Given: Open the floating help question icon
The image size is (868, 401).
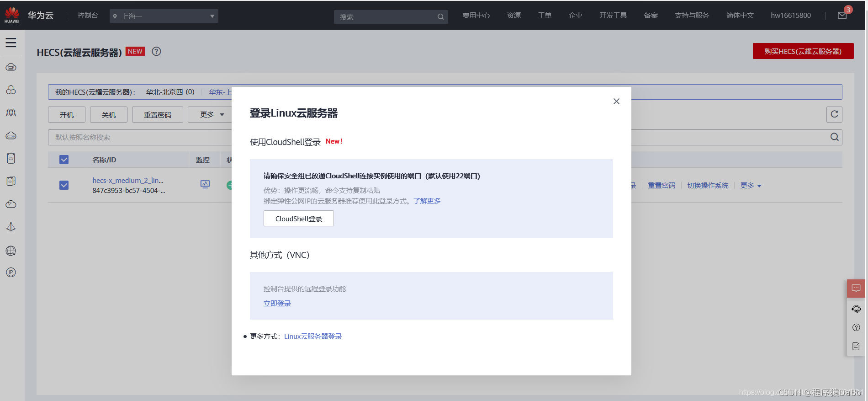Looking at the screenshot, I should click(856, 327).
